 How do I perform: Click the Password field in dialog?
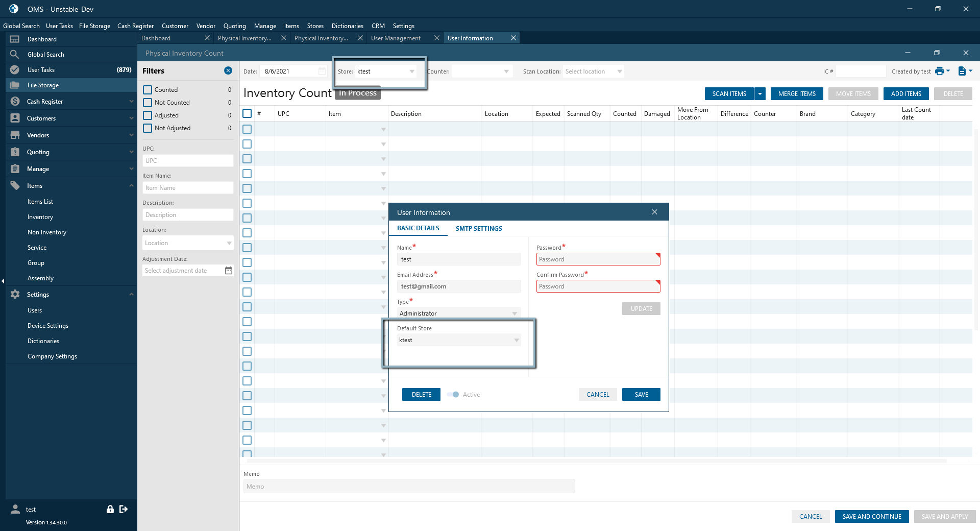point(598,259)
